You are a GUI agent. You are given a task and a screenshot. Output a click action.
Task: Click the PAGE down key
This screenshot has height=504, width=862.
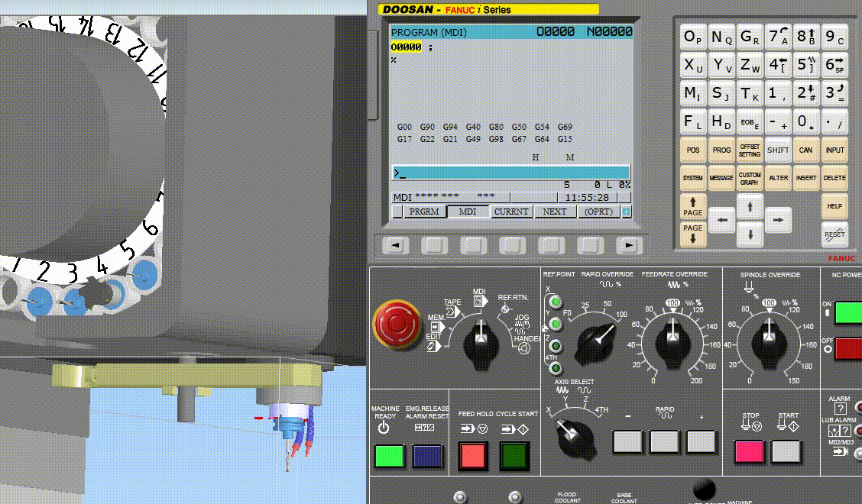pyautogui.click(x=692, y=233)
